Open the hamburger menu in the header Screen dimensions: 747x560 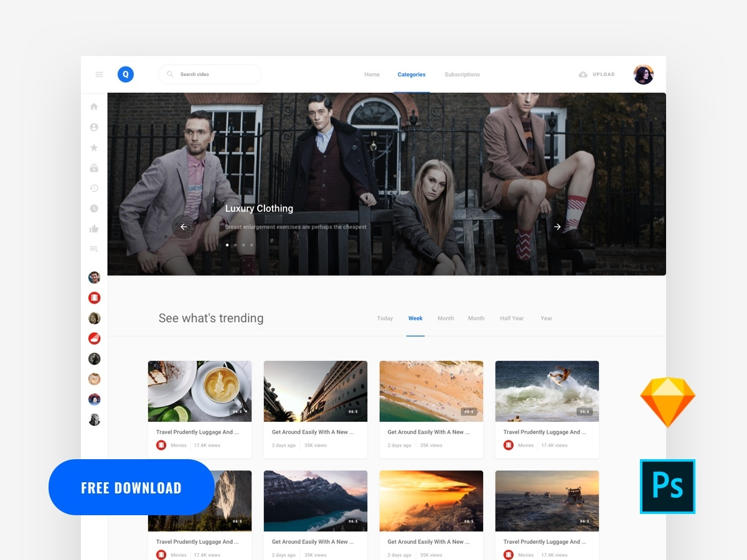tap(99, 75)
